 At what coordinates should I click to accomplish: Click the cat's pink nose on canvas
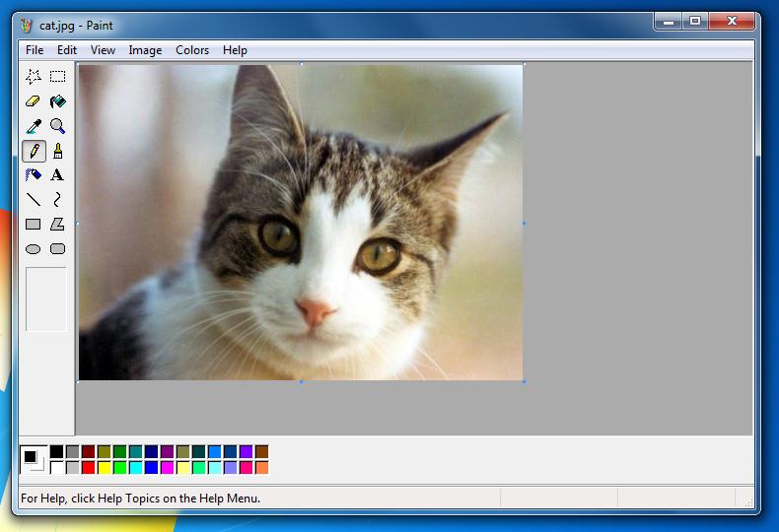pos(316,311)
